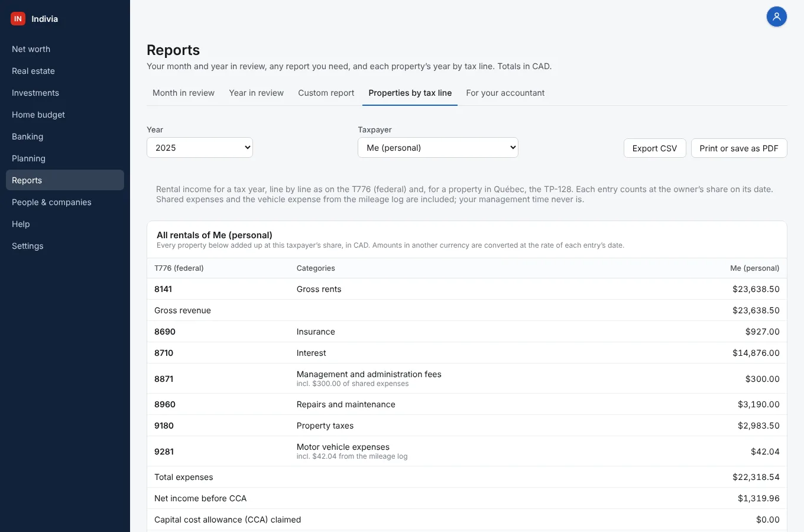Switch to Year in review tab

(256, 93)
